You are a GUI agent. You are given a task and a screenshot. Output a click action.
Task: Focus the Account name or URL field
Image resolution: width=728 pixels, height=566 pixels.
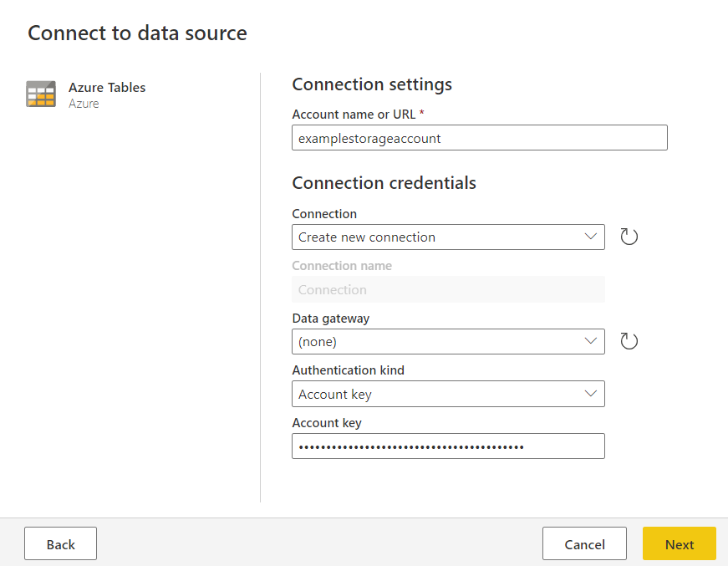point(479,138)
